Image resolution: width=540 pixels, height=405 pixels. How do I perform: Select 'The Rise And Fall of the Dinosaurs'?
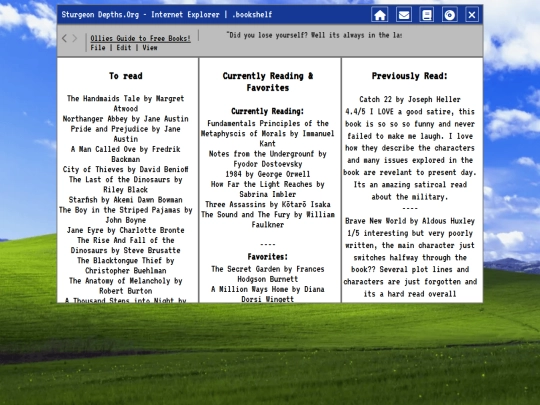tap(126, 245)
